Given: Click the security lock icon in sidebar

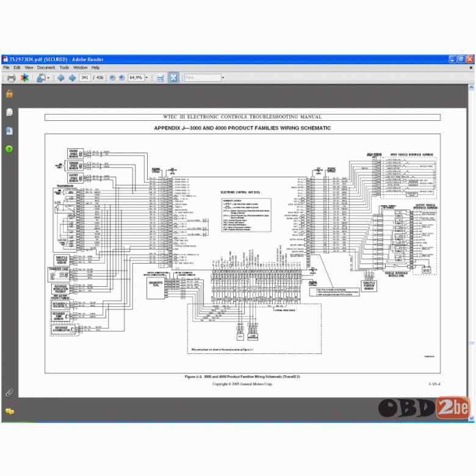Looking at the screenshot, I should (10, 94).
